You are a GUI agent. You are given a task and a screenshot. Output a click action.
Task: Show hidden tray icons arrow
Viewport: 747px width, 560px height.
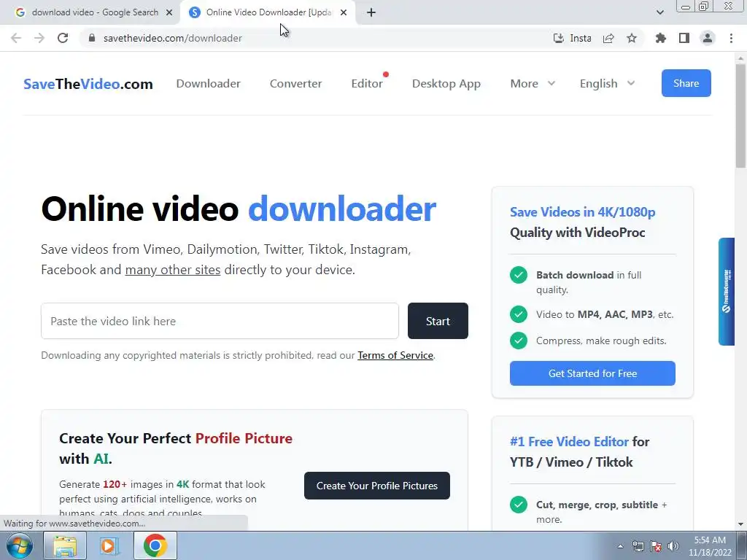pos(620,546)
